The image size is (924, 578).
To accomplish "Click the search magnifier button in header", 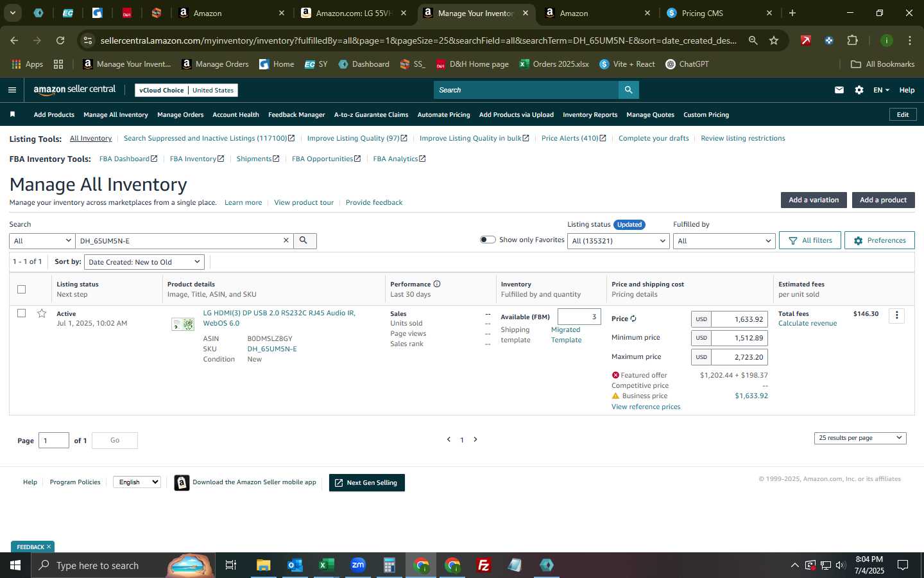I will 629,90.
